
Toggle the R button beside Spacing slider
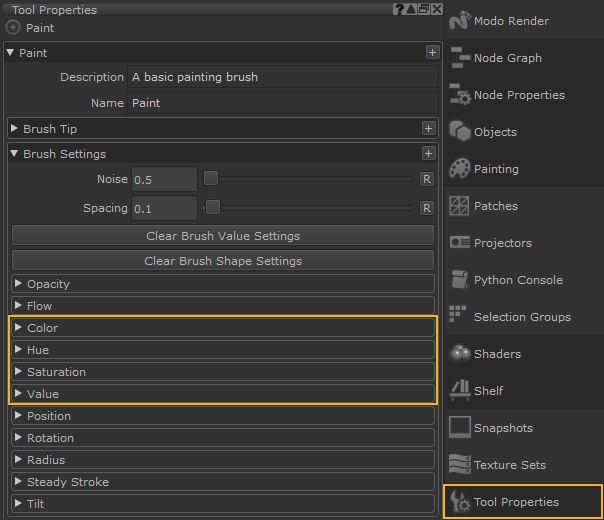click(426, 208)
